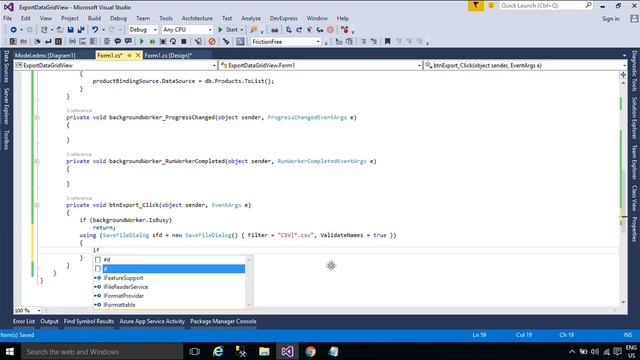Collapse the backgroundWorker_RunWorkerCompleted method outline
Image resolution: width=640 pixels, height=360 pixels.
[x=37, y=161]
